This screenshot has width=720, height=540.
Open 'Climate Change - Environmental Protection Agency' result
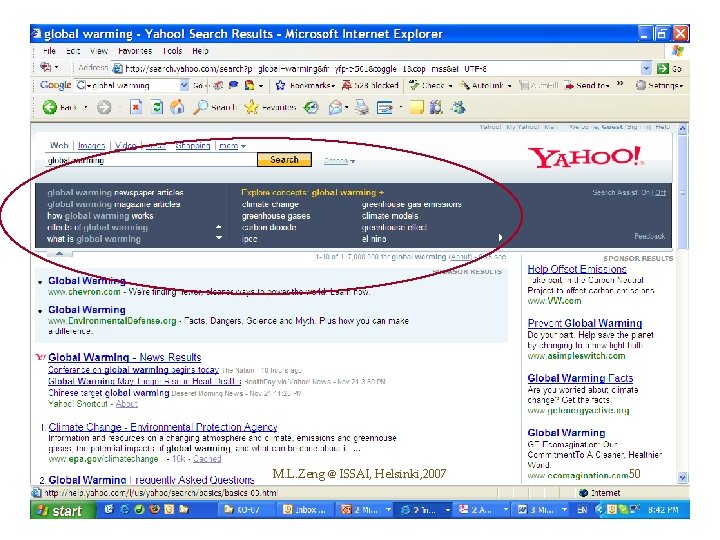tap(163, 427)
